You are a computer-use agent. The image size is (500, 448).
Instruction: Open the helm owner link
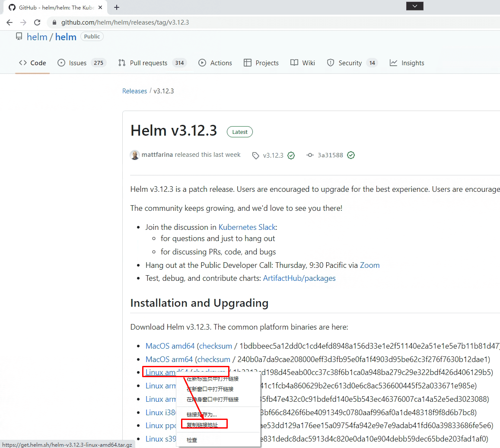37,37
